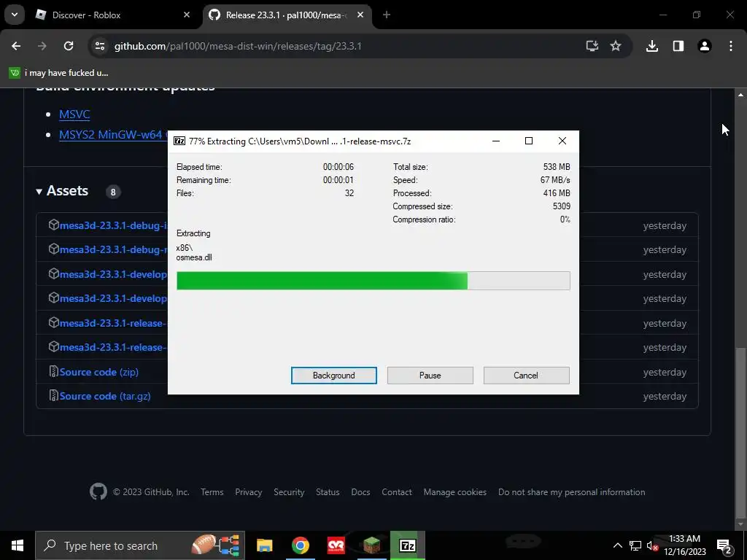Image resolution: width=747 pixels, height=560 pixels.
Task: Click the GitHub logo in footer
Action: (x=98, y=492)
